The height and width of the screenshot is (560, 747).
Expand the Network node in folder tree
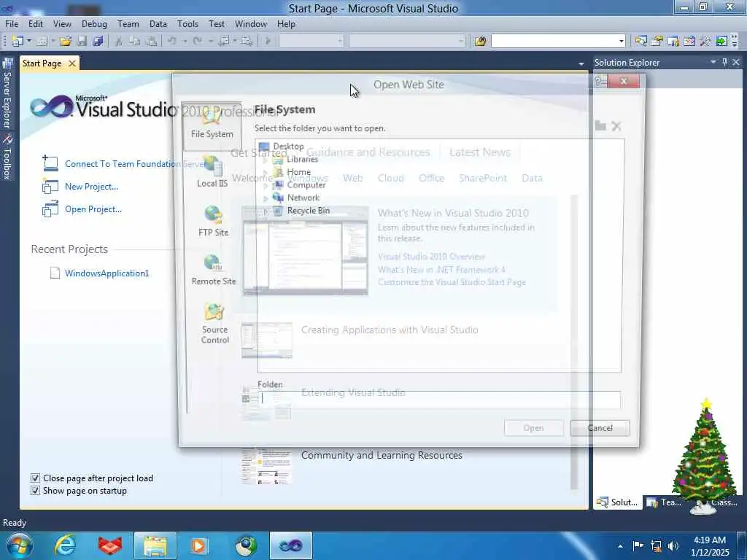pos(266,198)
